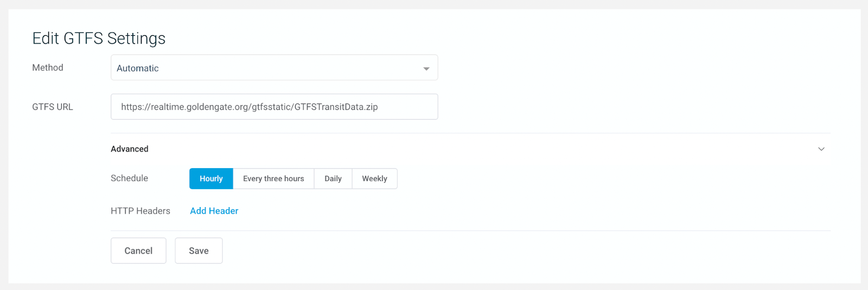Click the Add Header link
This screenshot has width=868, height=290.
(x=214, y=211)
